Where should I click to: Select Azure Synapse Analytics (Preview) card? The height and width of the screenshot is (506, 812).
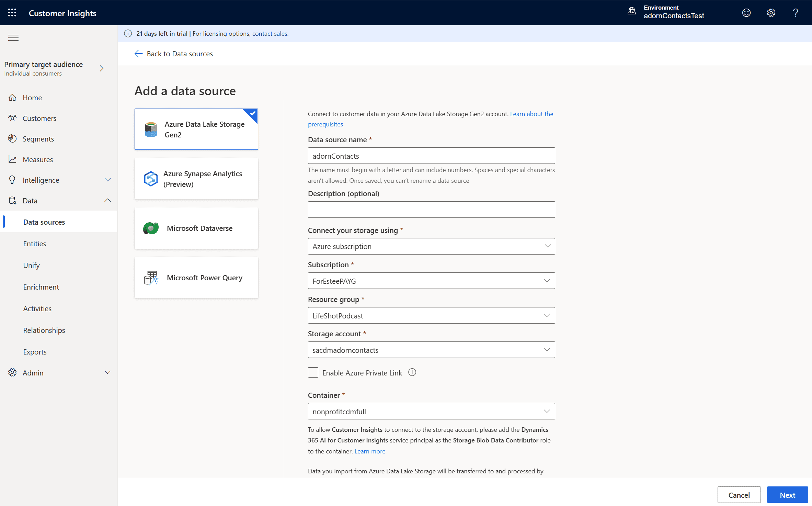pos(196,179)
